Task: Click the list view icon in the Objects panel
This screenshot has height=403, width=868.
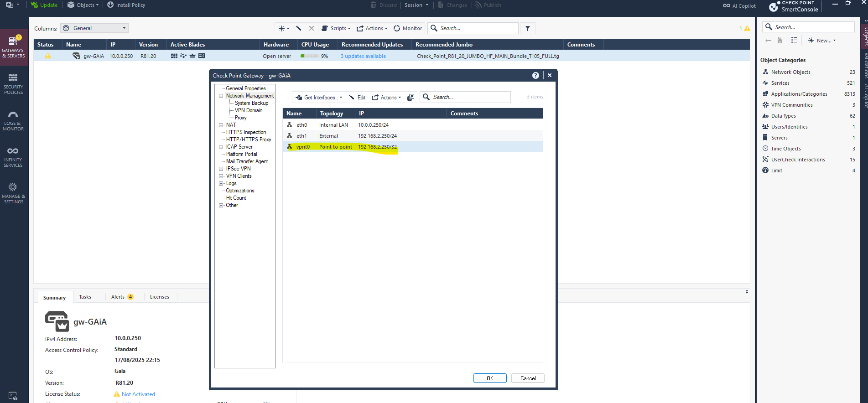Action: (794, 41)
